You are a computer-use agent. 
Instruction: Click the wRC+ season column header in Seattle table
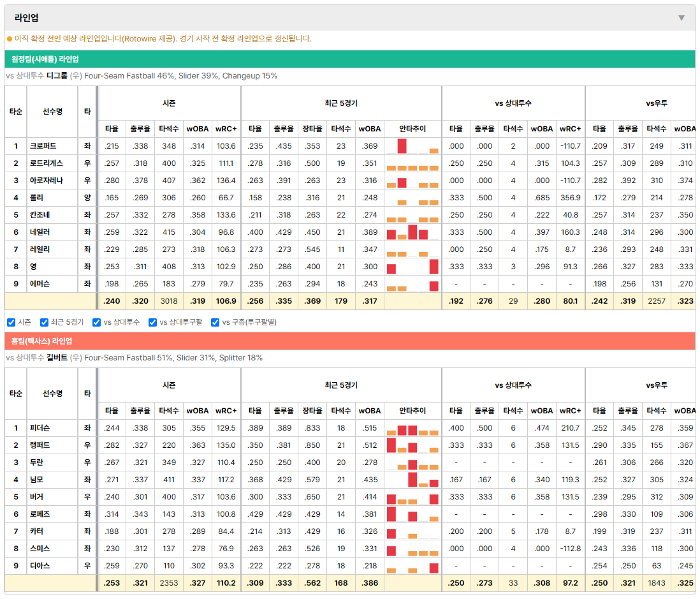pyautogui.click(x=226, y=129)
